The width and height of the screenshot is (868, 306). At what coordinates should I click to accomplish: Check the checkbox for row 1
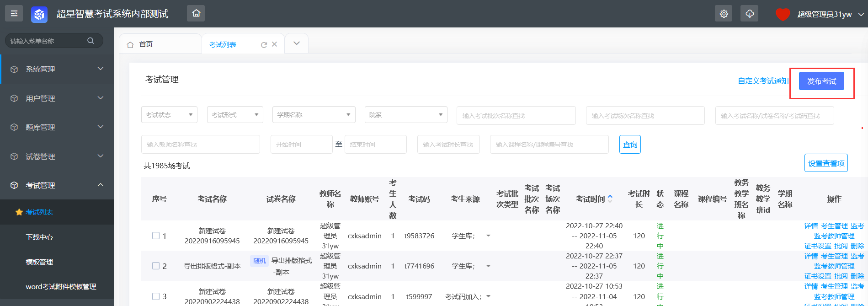156,236
